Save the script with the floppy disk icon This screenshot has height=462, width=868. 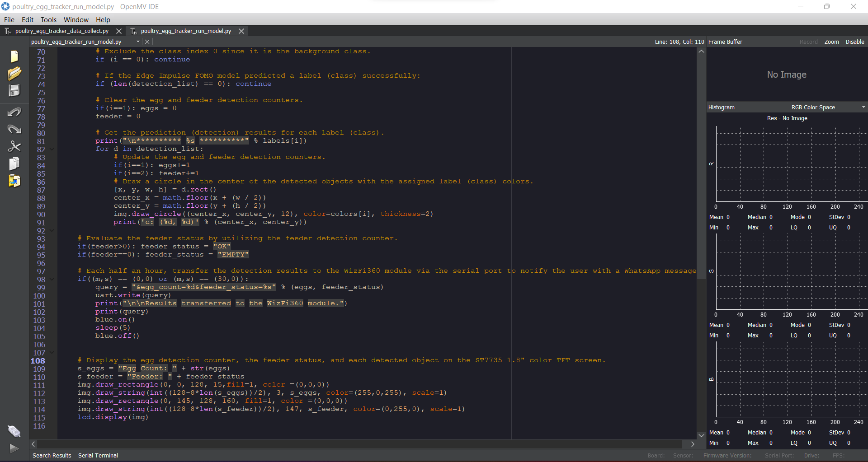14,90
